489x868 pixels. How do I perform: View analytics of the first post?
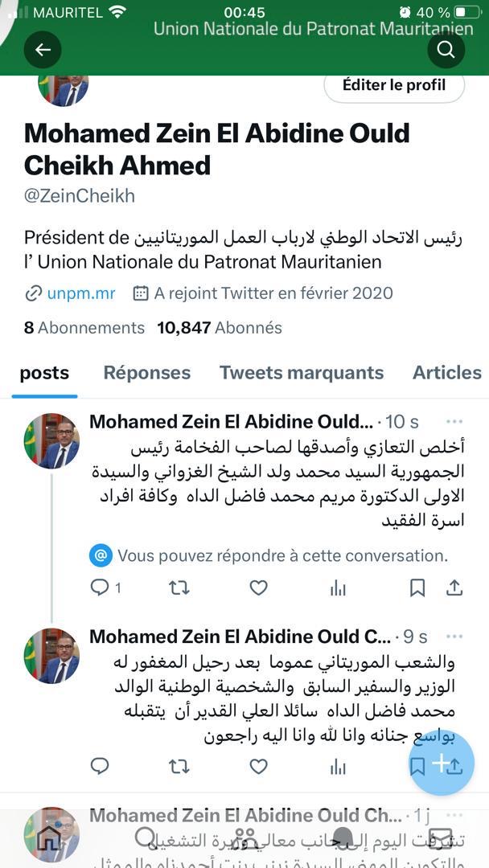click(x=338, y=588)
